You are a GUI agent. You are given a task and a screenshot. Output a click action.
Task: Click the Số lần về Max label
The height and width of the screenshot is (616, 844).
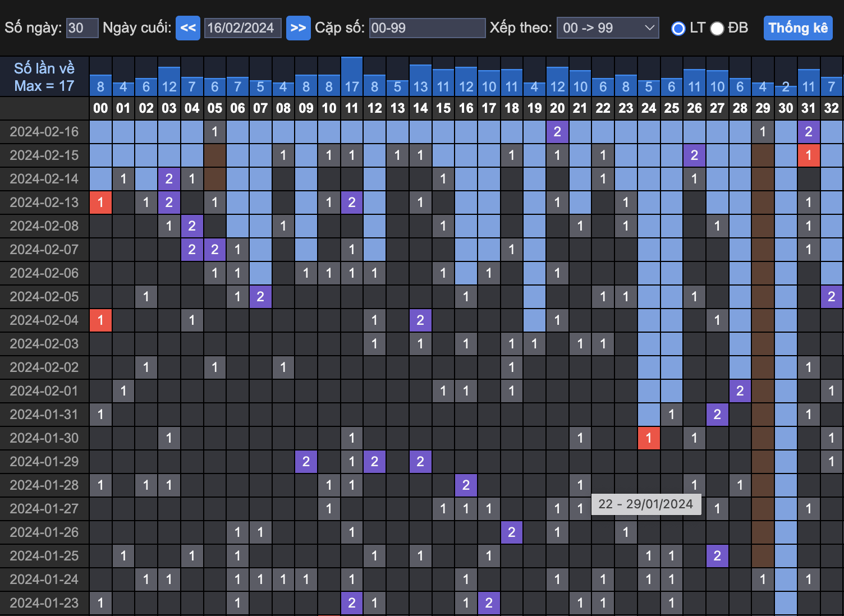(x=44, y=77)
